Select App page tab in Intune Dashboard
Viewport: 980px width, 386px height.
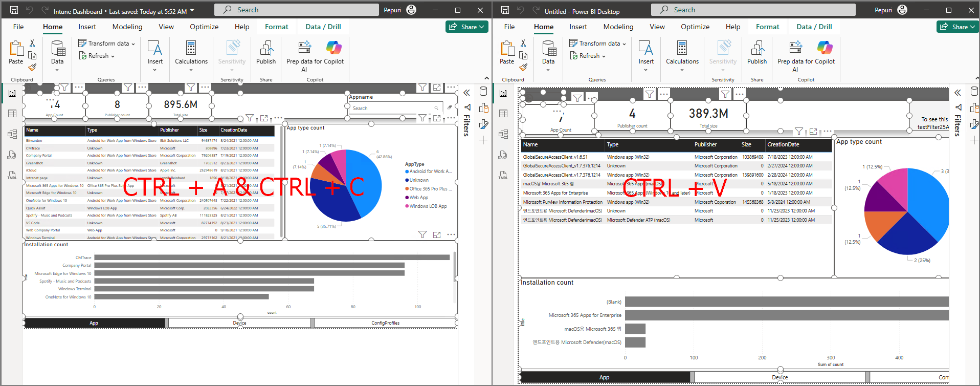tap(94, 323)
